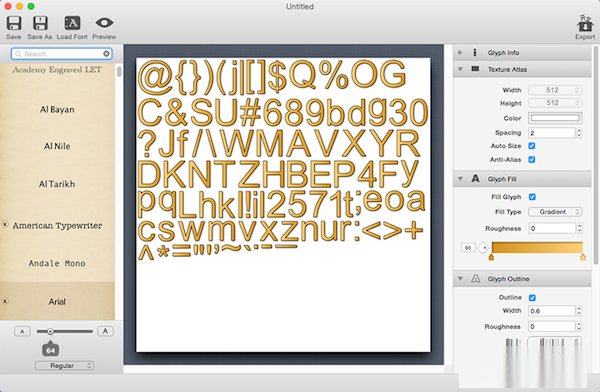600x392 pixels.
Task: Select the Arial font
Action: coord(57,302)
